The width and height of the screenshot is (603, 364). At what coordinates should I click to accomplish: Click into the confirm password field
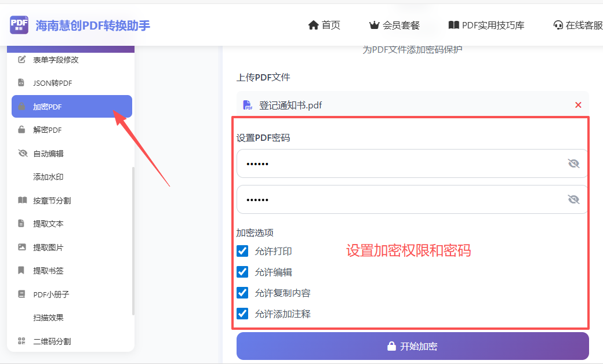413,199
